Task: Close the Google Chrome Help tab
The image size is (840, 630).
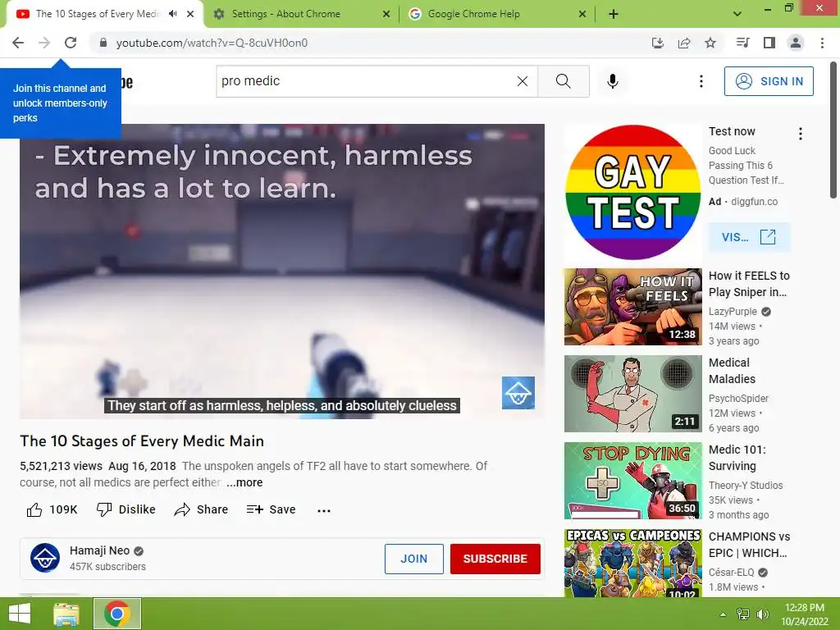Action: coord(582,14)
